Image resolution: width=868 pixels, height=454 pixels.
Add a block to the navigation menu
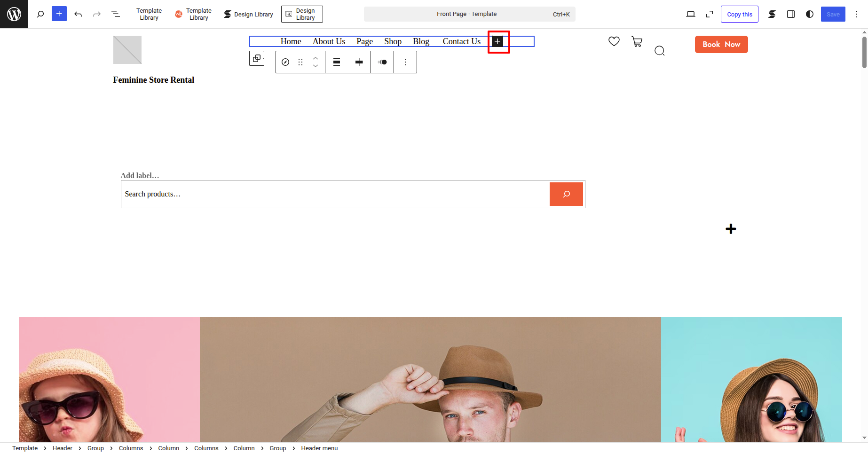pos(497,41)
